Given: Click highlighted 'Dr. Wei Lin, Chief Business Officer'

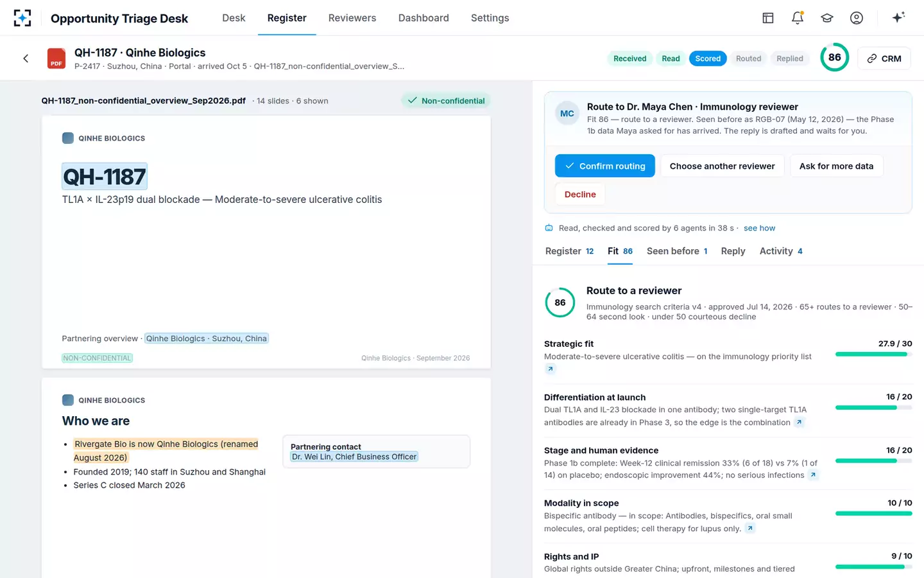Looking at the screenshot, I should coord(354,457).
